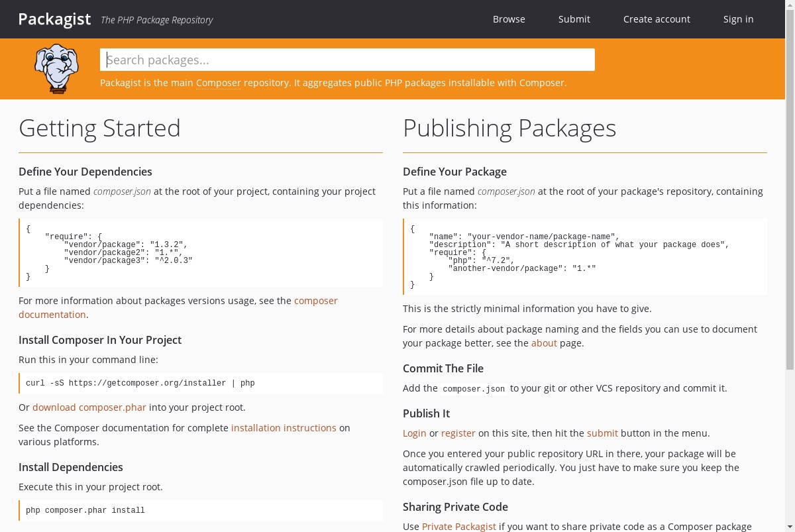795x532 pixels.
Task: Click the Login link under Publish It
Action: pyautogui.click(x=415, y=433)
